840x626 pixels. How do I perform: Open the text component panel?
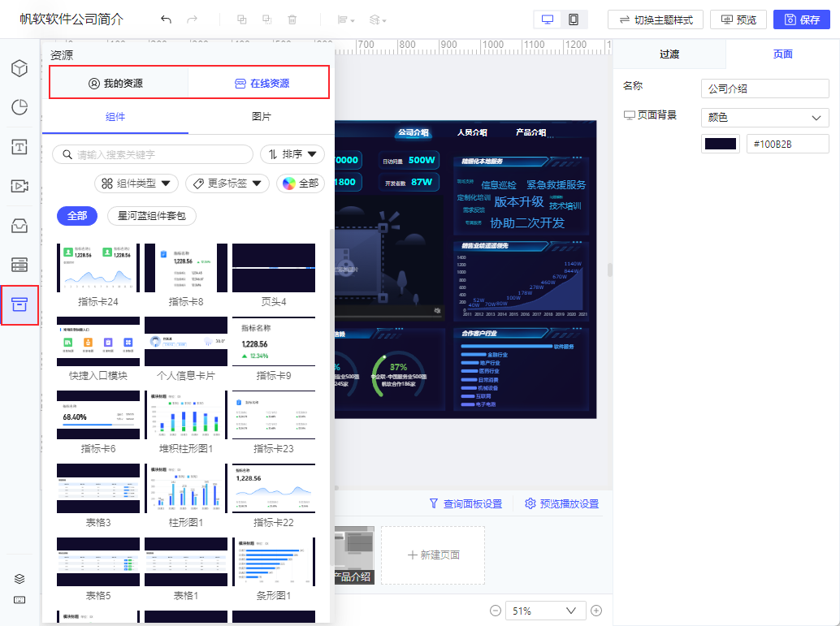19,147
